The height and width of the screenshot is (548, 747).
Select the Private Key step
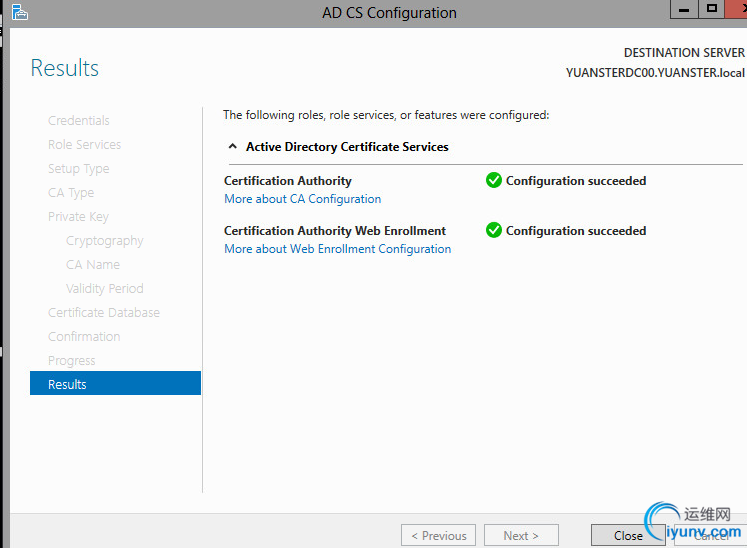coord(78,217)
